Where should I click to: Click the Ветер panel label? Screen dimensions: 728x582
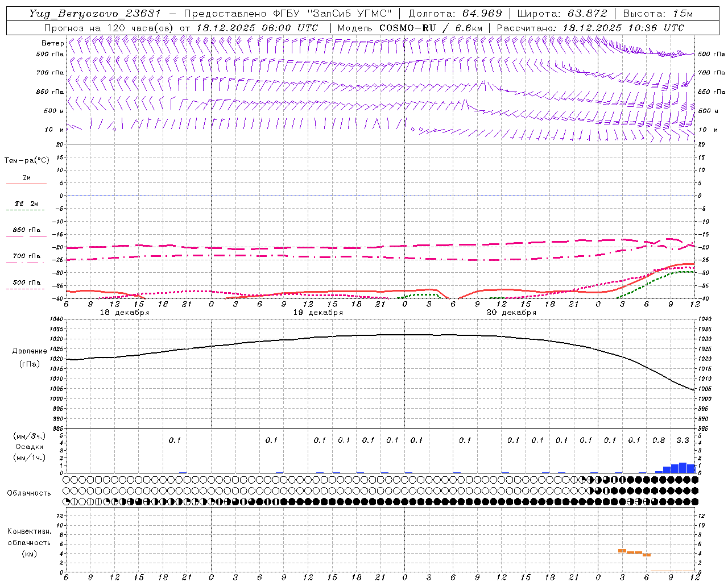pyautogui.click(x=52, y=43)
